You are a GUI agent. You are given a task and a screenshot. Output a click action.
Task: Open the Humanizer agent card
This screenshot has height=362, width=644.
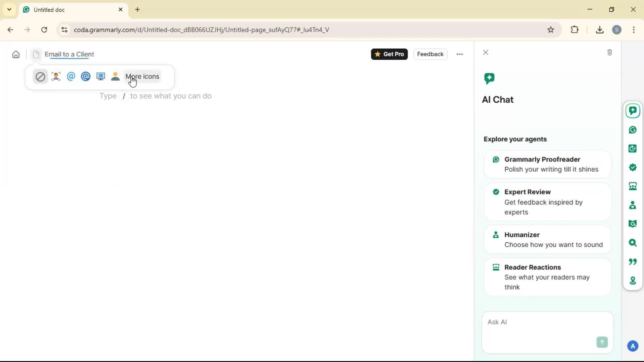coord(547,240)
